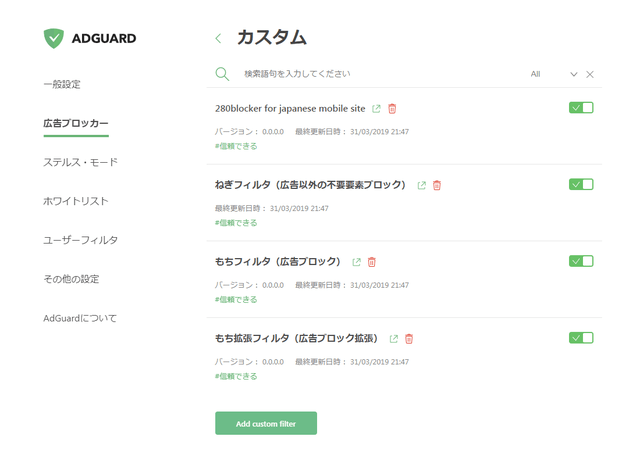Expand the All filter dropdown chevron
This screenshot has width=640, height=465.
pyautogui.click(x=573, y=74)
